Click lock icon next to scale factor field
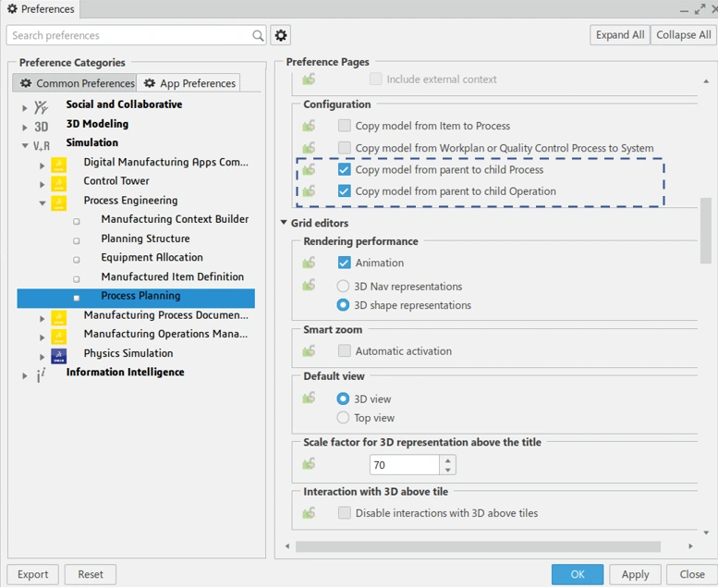The height and width of the screenshot is (588, 718). pyautogui.click(x=310, y=464)
